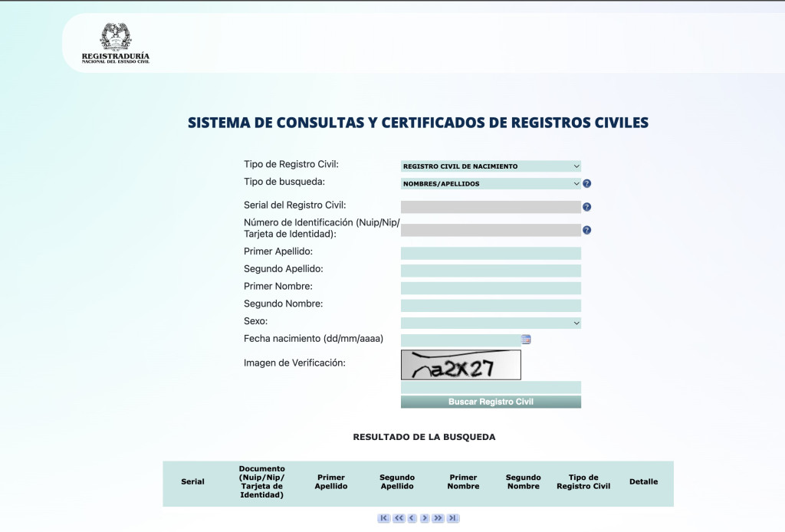
Task: Click the Sistema de Consultas page title
Action: click(x=418, y=123)
